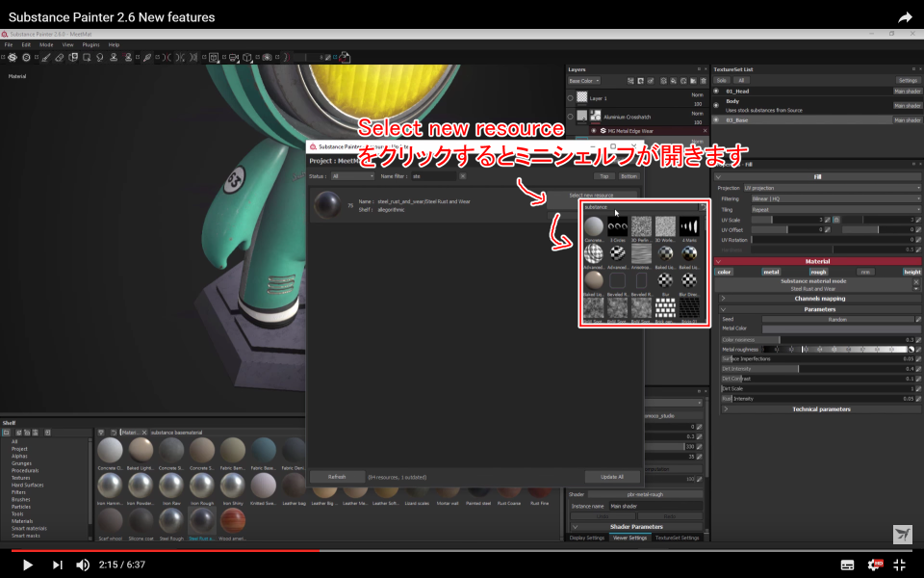Click the 3D cube view icon

(247, 57)
